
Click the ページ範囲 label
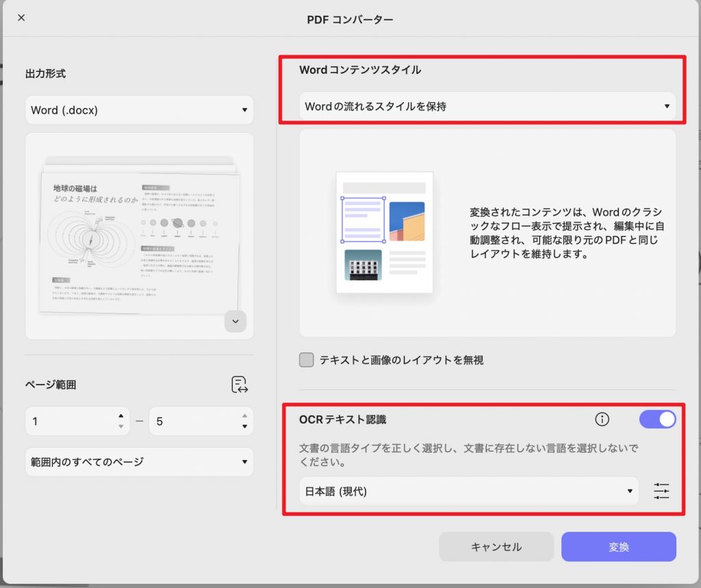51,385
